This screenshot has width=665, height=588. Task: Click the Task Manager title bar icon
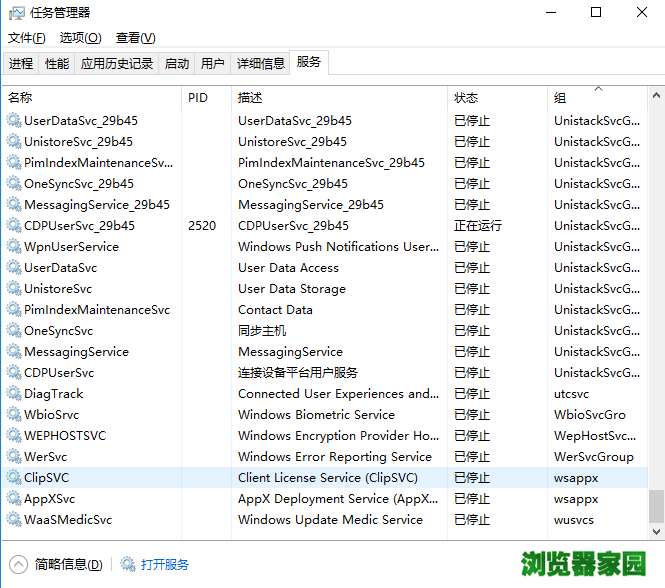[16, 13]
